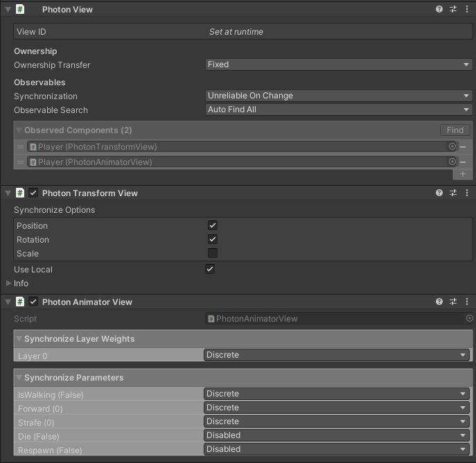
Task: Remove PhotonTransformView from observed components
Action: (463, 147)
